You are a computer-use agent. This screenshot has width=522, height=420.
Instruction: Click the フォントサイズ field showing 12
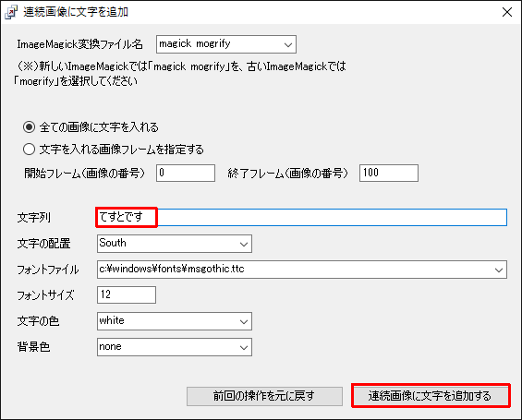[x=127, y=294]
